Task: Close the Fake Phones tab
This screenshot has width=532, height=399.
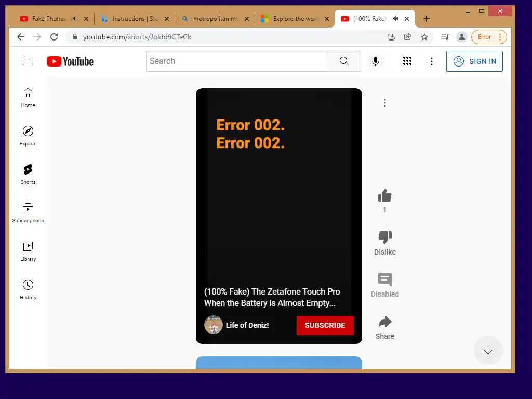Action: point(86,19)
